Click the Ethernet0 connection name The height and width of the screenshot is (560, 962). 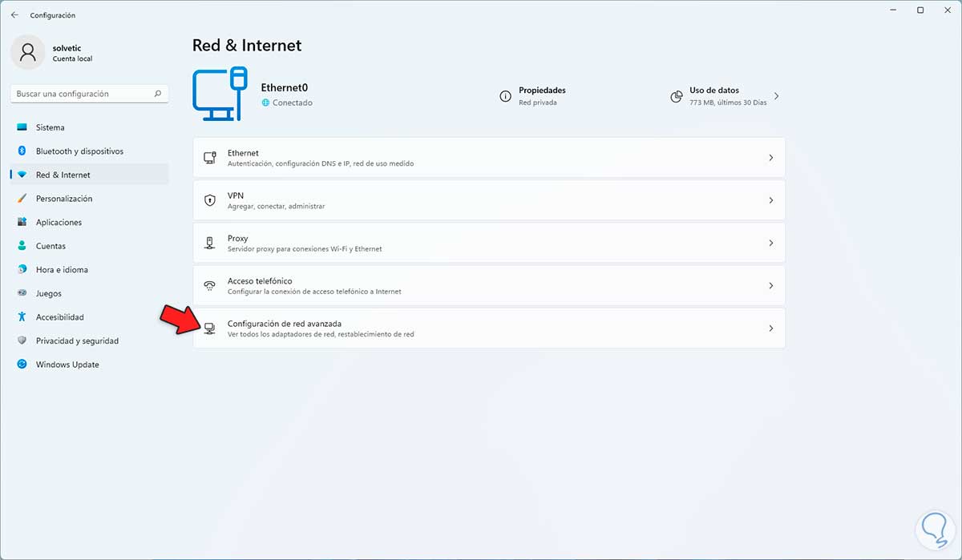pyautogui.click(x=285, y=88)
